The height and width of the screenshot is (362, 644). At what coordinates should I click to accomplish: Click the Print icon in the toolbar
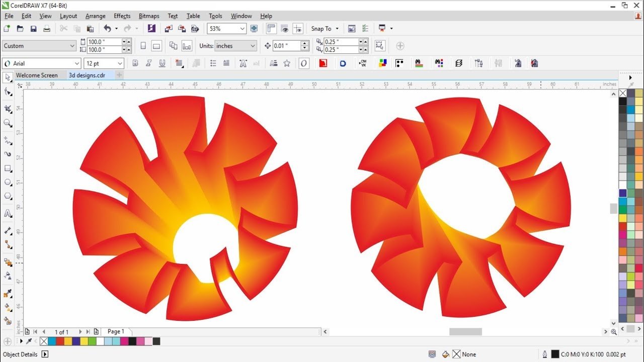[x=47, y=29]
